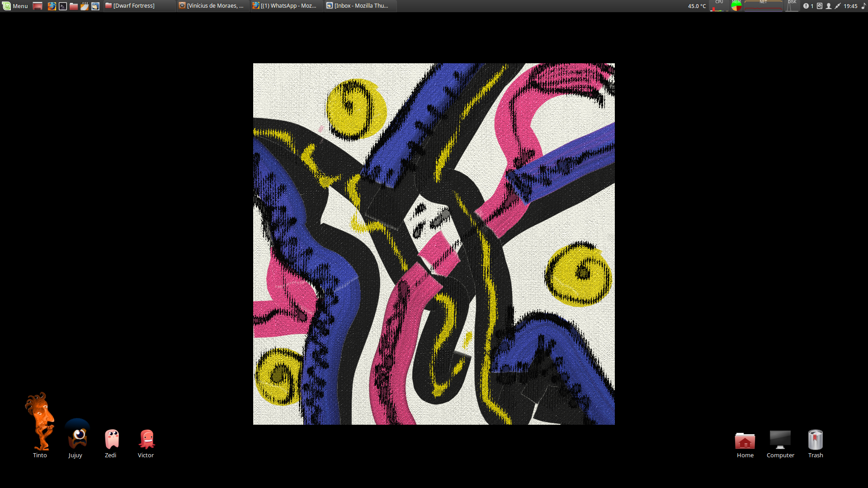Image resolution: width=868 pixels, height=488 pixels.
Task: Select the Home folder desktop icon
Action: click(x=745, y=445)
